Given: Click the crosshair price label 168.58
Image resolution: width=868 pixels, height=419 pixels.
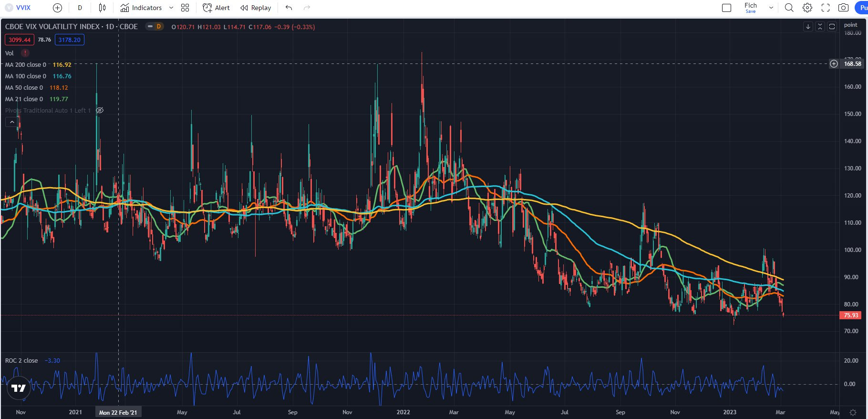Looking at the screenshot, I should [x=853, y=63].
